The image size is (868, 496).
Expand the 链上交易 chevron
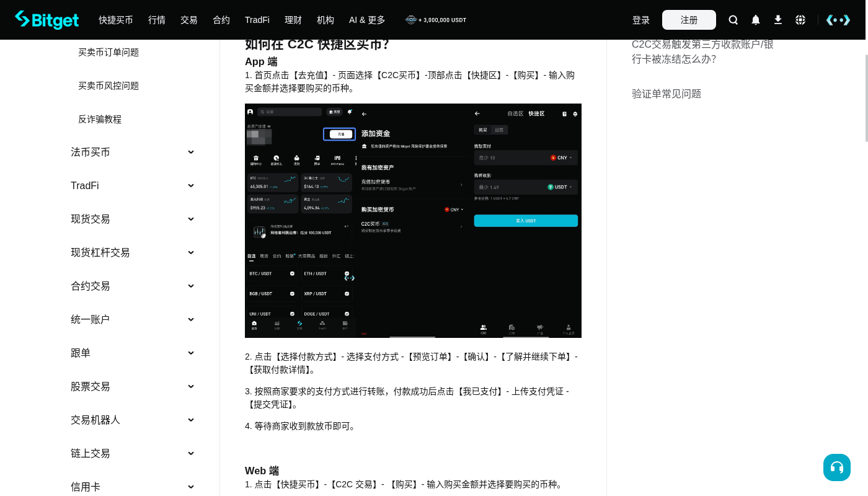click(191, 453)
